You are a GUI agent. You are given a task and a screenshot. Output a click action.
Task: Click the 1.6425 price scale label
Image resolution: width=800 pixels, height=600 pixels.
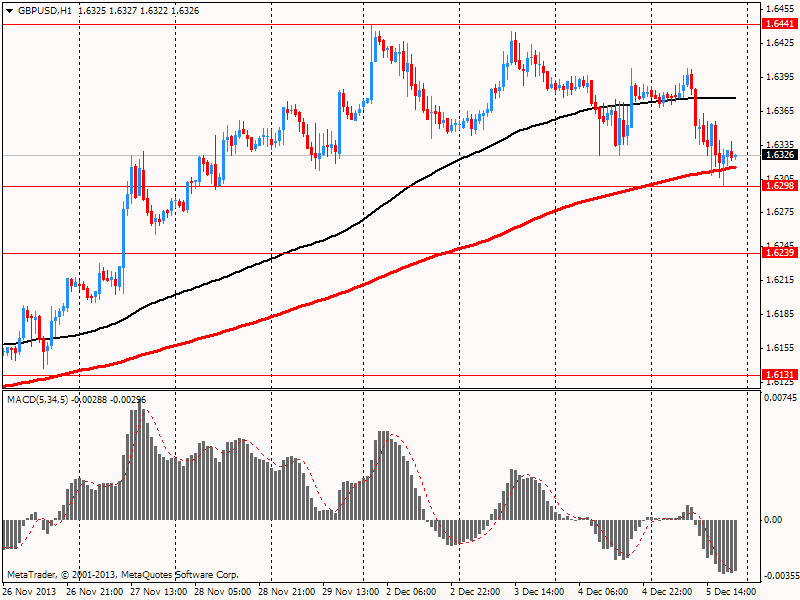781,42
